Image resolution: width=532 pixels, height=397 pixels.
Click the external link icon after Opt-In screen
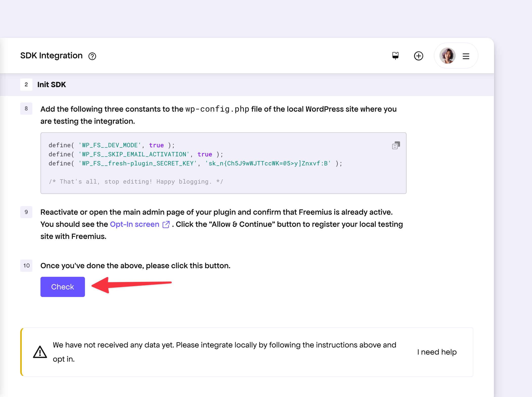[166, 224]
